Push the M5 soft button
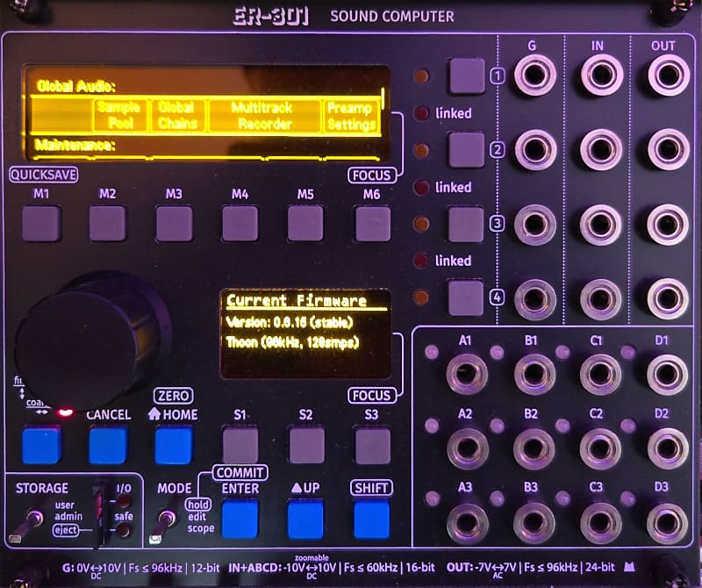The image size is (702, 588). [x=305, y=223]
